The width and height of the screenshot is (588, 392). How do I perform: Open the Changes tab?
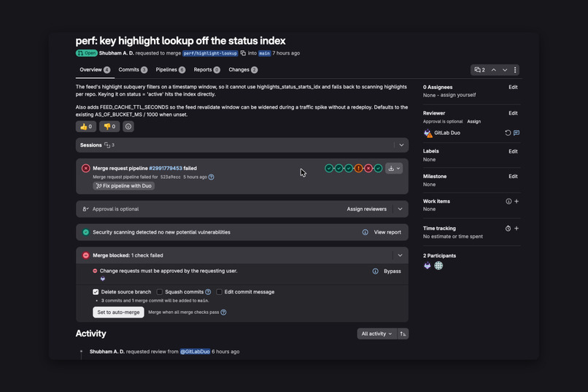click(243, 70)
